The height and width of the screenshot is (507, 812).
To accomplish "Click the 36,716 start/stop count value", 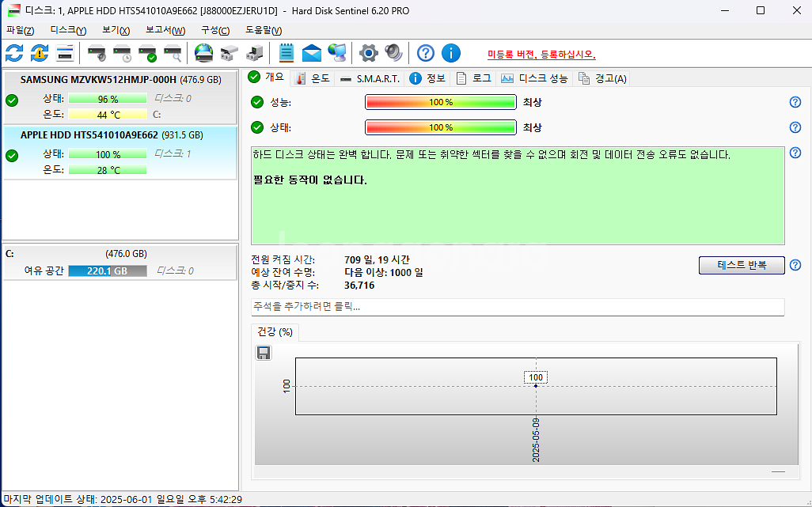I will tap(359, 286).
